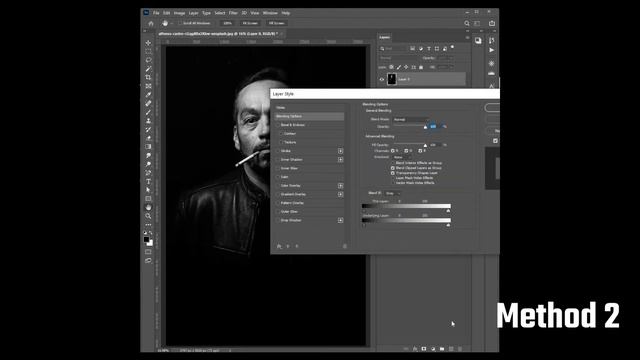640x360 pixels.
Task: Select the Eyedropper tool
Action: tap(148, 95)
